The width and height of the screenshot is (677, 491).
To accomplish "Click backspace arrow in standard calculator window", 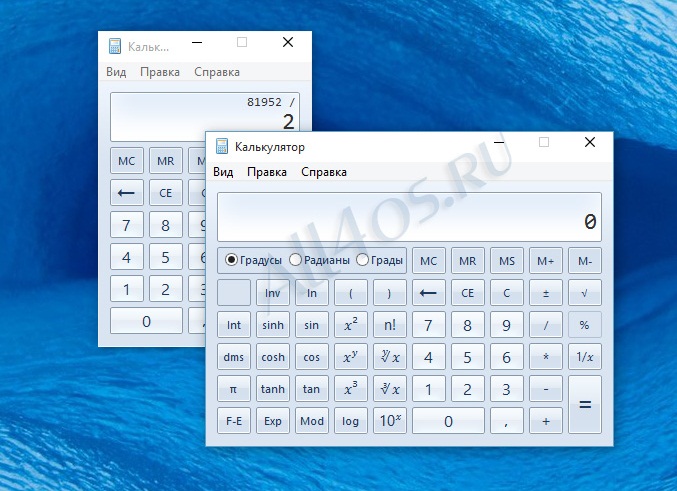I will click(127, 193).
